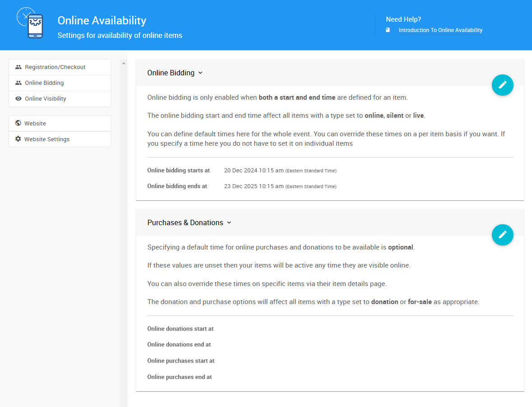Image resolution: width=532 pixels, height=407 pixels.
Task: Edit Purchases & Donations with pencil button
Action: pos(502,235)
